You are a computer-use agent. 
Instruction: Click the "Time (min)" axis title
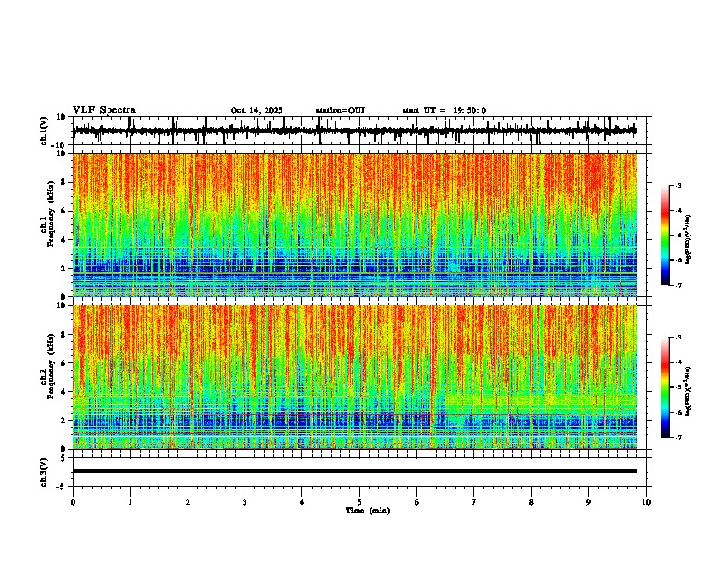368,511
